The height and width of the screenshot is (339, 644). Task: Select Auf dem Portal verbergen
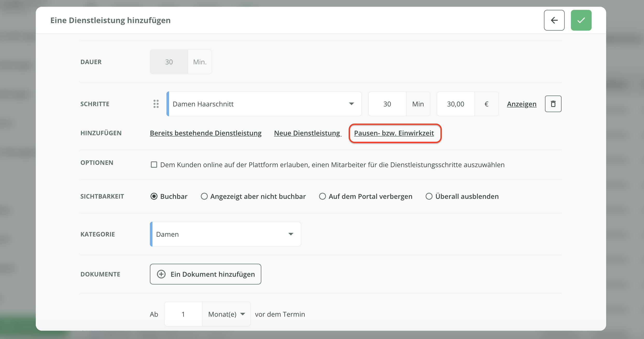(323, 196)
